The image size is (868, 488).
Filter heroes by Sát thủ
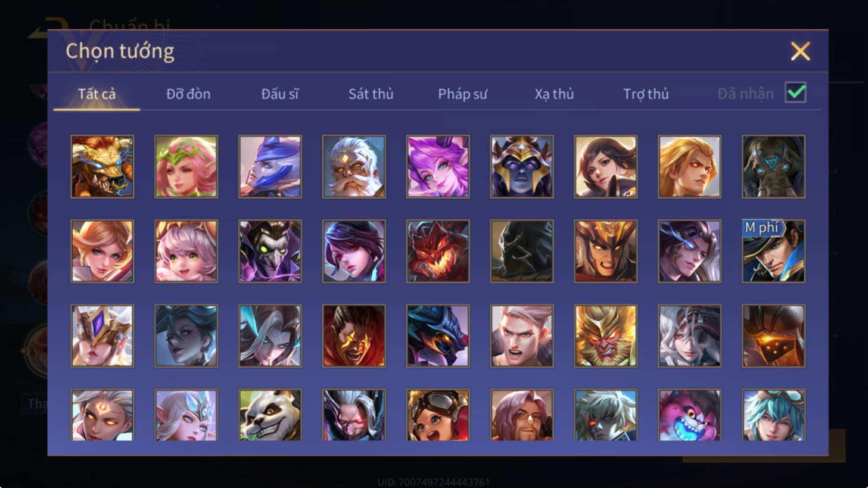click(x=371, y=94)
